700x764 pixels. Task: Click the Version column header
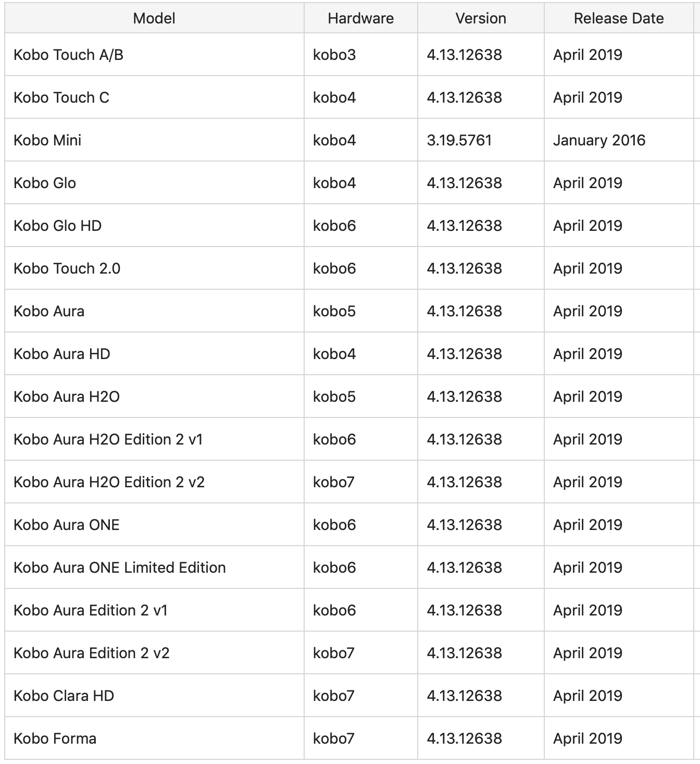481,18
